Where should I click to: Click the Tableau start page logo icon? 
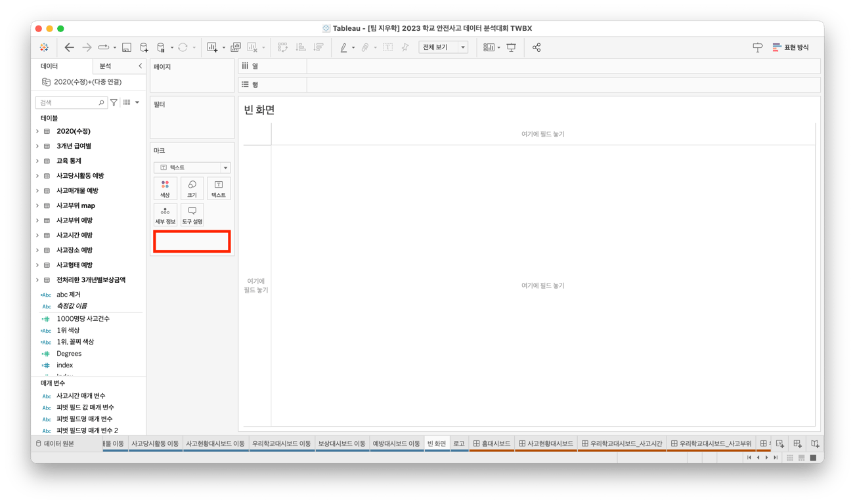pos(44,47)
